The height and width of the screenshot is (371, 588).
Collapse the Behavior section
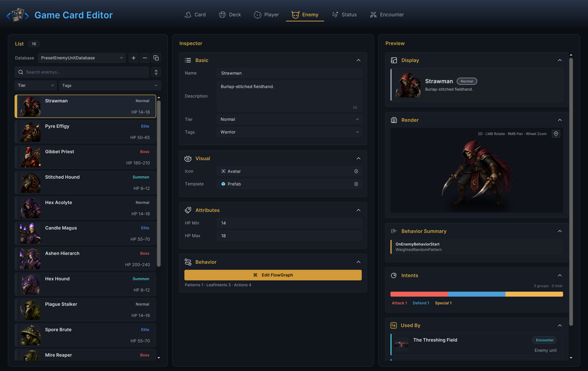pos(358,262)
